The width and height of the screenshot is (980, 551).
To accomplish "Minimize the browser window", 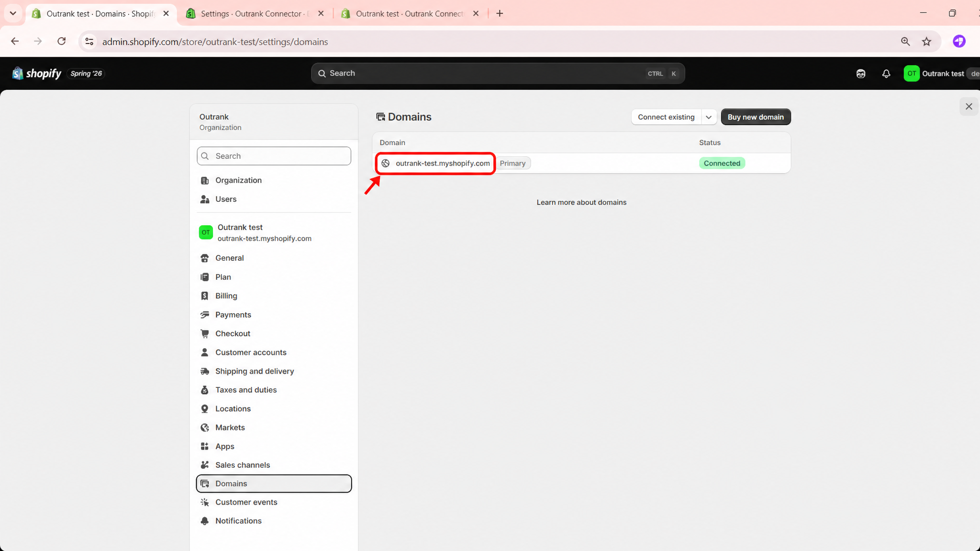I will [x=923, y=13].
